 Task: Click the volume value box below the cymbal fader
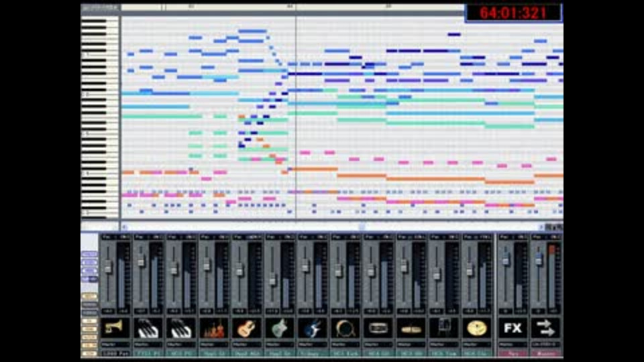click(470, 312)
